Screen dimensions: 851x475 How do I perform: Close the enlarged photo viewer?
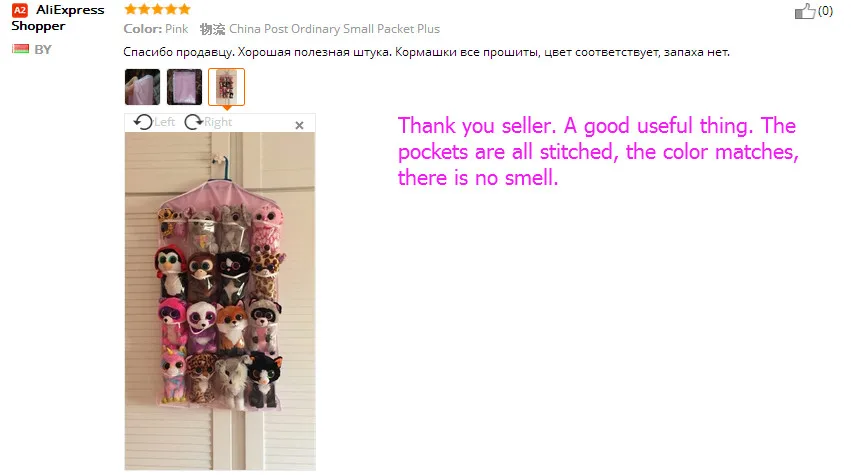tap(299, 125)
